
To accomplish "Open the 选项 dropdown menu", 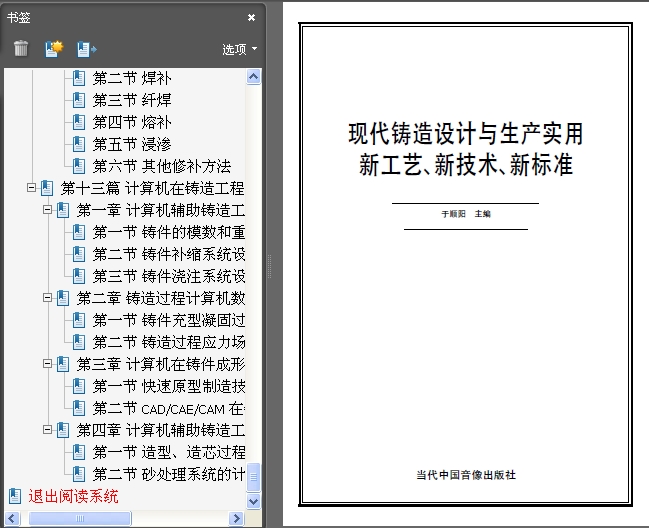I will click(x=240, y=49).
